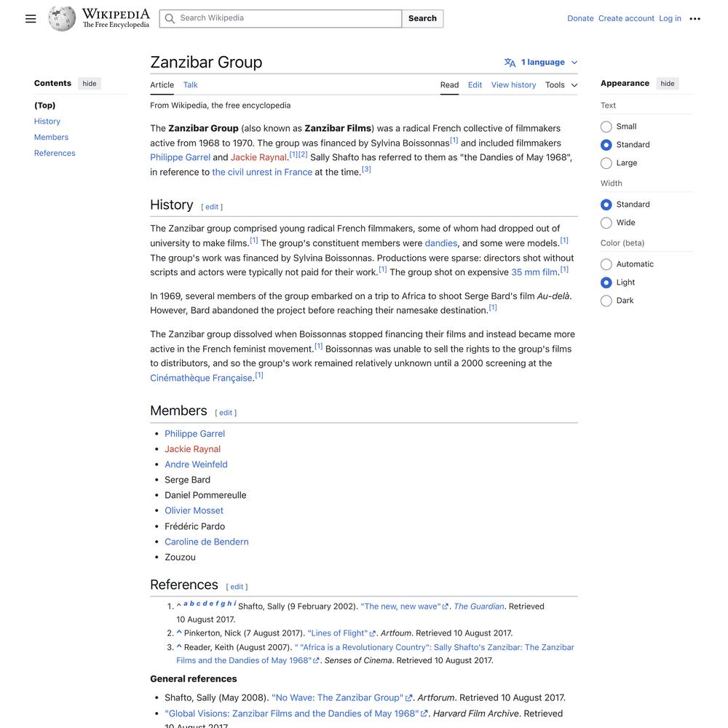This screenshot has height=728, width=728.
Task: Open the Tools dropdown menu
Action: point(561,85)
